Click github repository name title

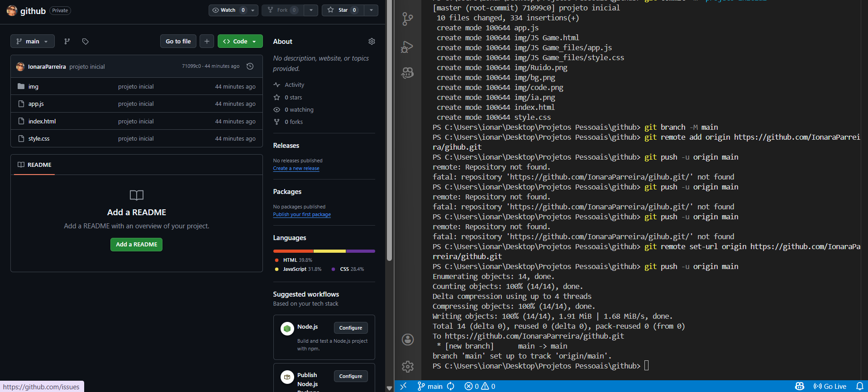pos(33,11)
